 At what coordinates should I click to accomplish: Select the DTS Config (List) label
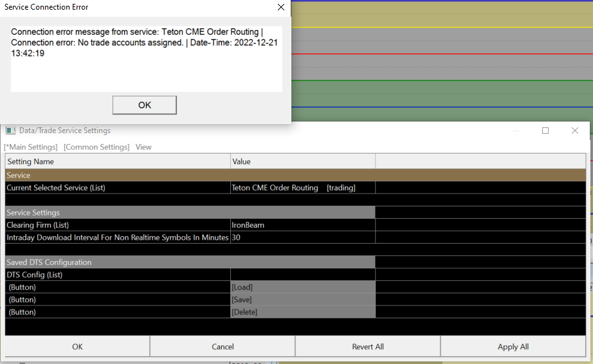(35, 275)
